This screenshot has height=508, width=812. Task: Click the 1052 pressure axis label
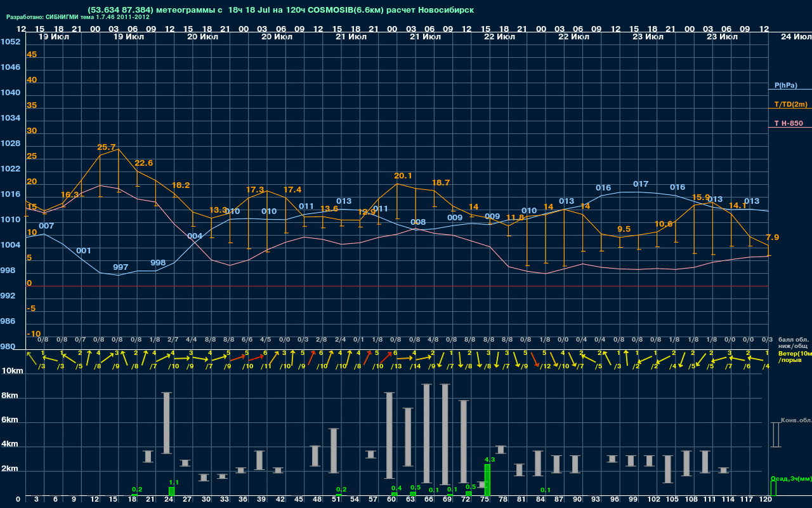10,42
